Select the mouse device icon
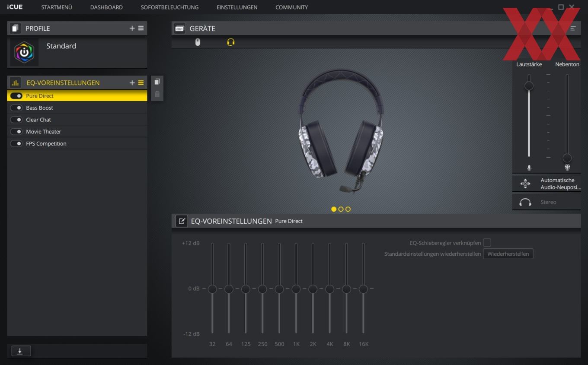 click(198, 42)
